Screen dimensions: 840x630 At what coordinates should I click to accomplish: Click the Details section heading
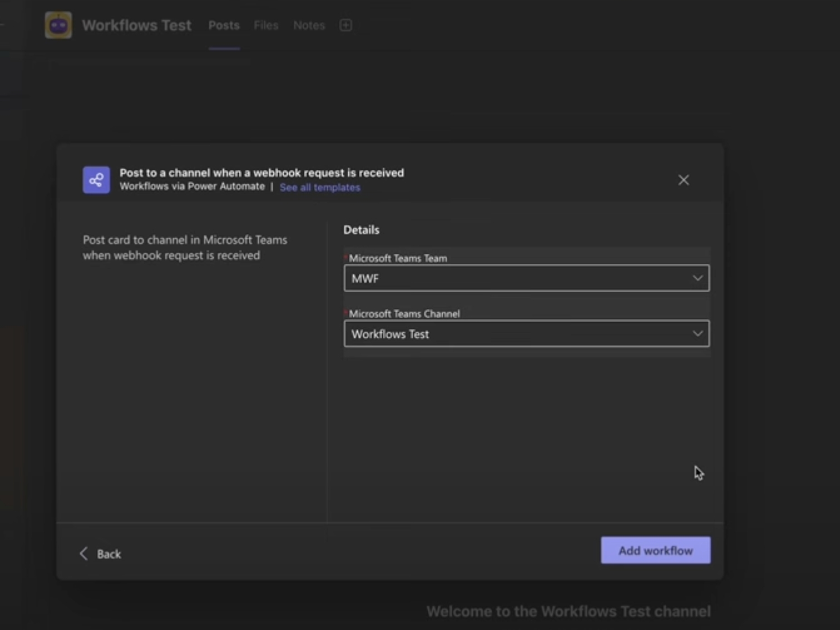[x=361, y=230]
